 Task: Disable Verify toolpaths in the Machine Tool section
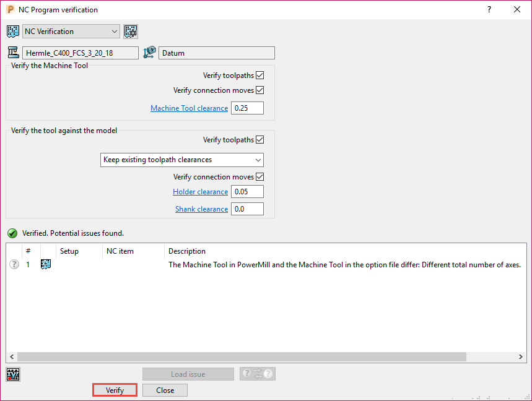(261, 75)
